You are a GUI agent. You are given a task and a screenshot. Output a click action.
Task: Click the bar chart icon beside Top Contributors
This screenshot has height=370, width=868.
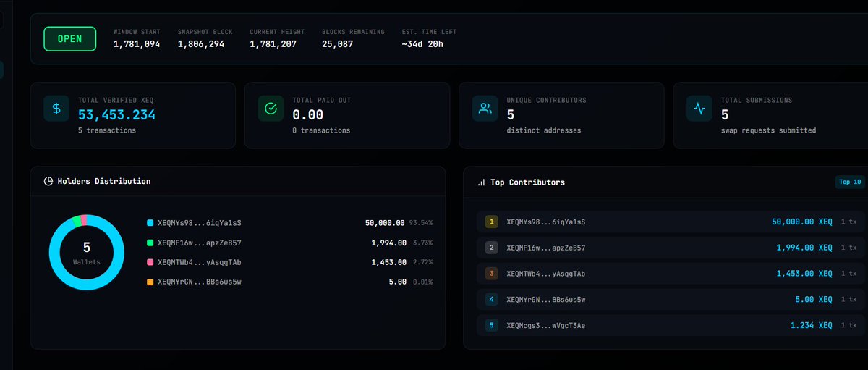pos(481,182)
